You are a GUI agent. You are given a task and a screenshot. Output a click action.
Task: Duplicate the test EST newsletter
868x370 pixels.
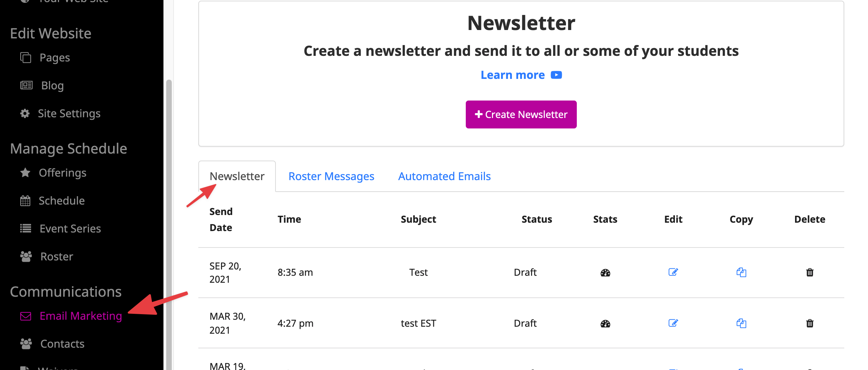pyautogui.click(x=741, y=323)
